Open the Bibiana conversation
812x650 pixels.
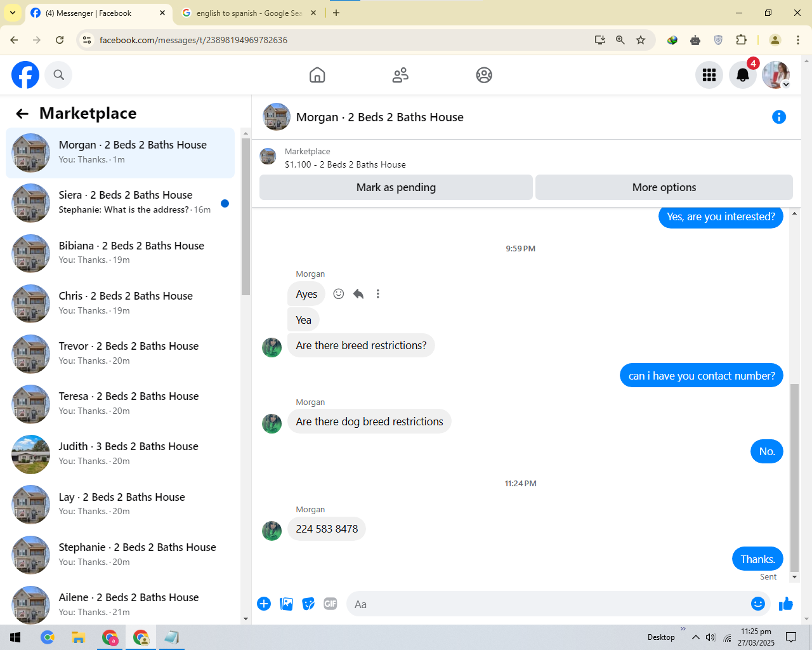(121, 253)
